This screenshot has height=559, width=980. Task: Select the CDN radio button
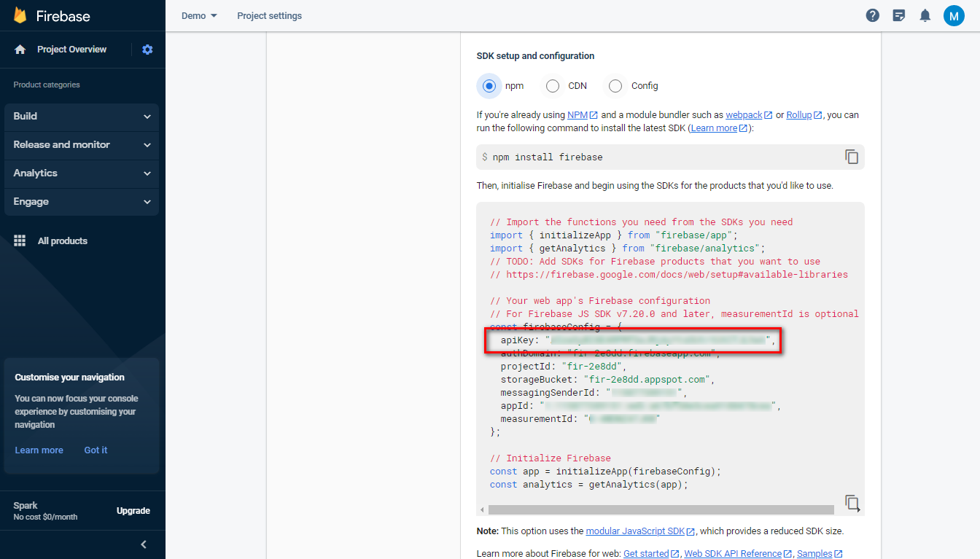pyautogui.click(x=553, y=86)
